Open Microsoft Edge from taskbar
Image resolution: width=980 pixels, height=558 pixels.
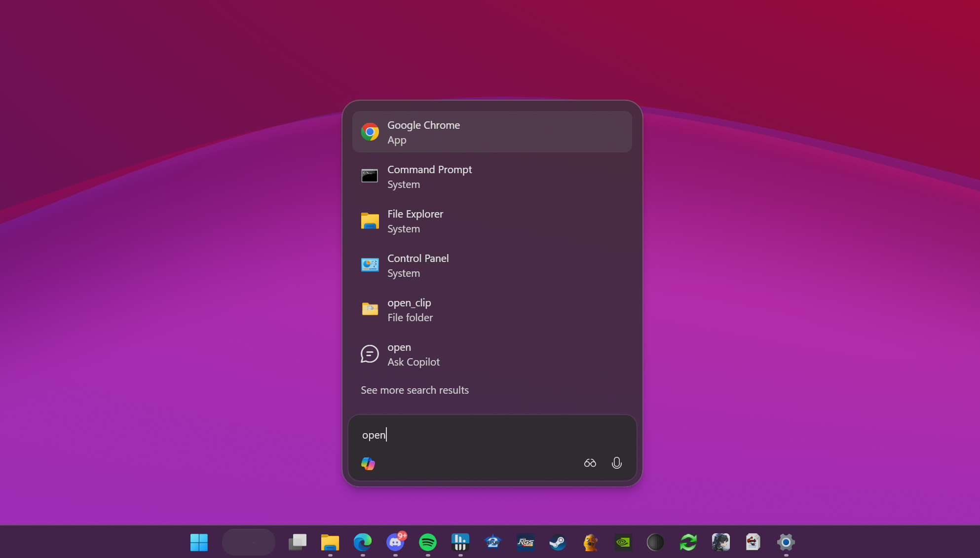(363, 542)
